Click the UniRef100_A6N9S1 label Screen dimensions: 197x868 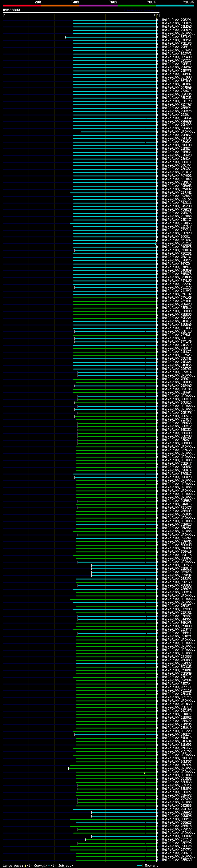pos(176,528)
